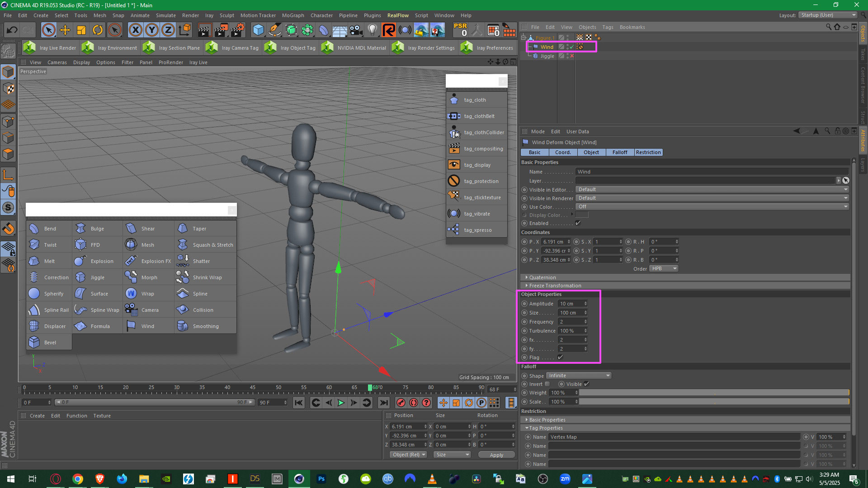
Task: Activate the Rotate tool
Action: coord(98,30)
